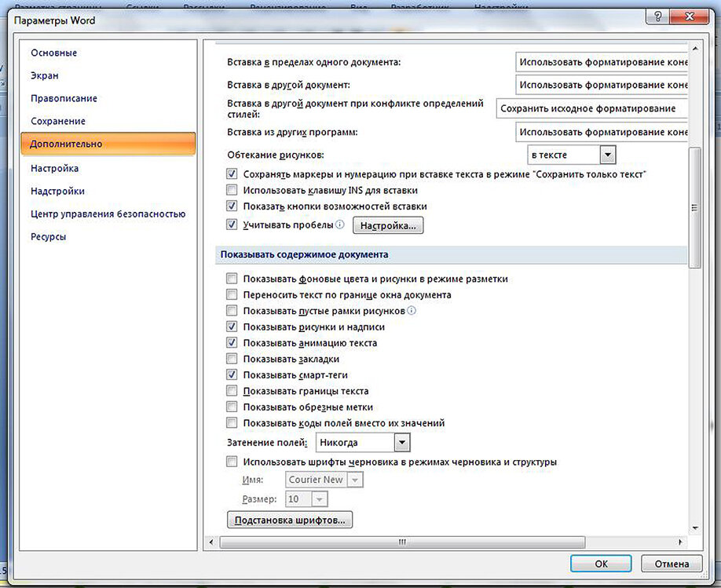
Task: Click the horizontal scrollbar left arrow
Action: coord(211,542)
